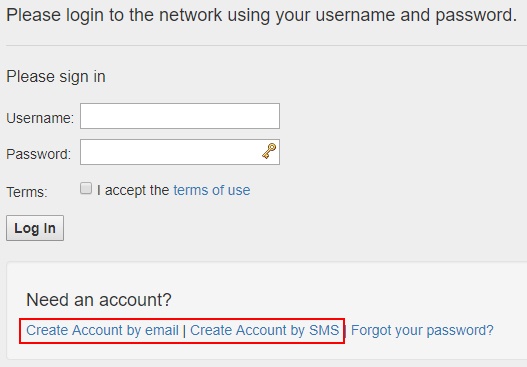
Task: Click the "Need an account?" heading
Action: tap(99, 299)
